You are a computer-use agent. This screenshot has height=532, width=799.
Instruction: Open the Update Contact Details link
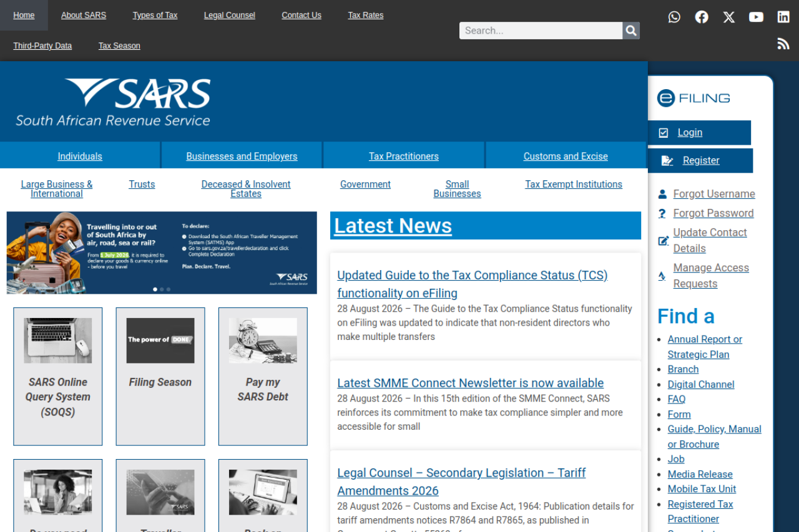click(710, 241)
